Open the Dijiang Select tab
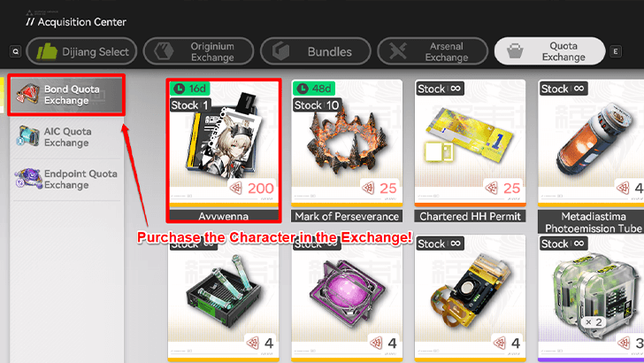 [81, 51]
